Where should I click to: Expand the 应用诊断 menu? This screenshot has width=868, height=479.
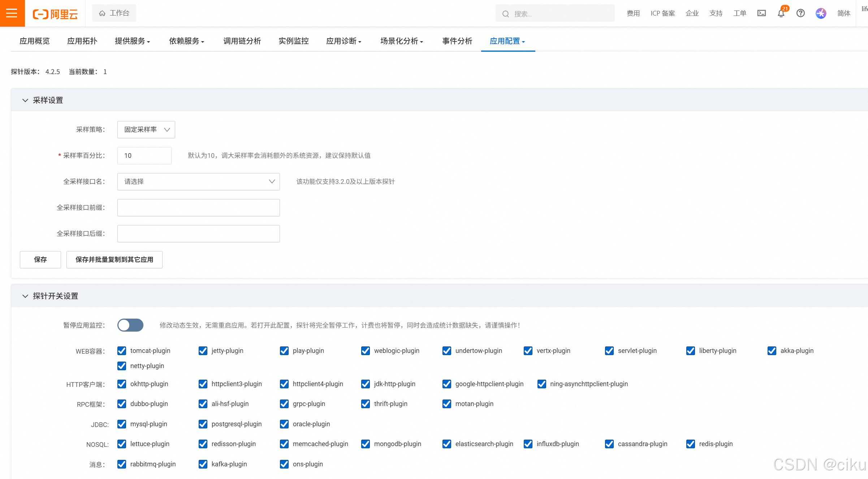click(344, 41)
